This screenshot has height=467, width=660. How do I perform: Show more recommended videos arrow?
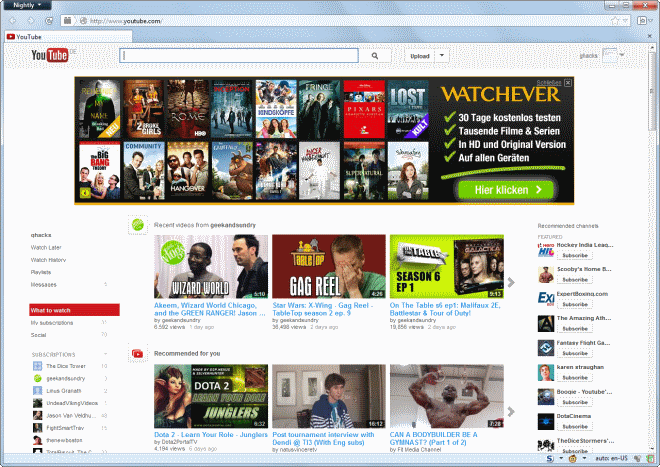511,411
